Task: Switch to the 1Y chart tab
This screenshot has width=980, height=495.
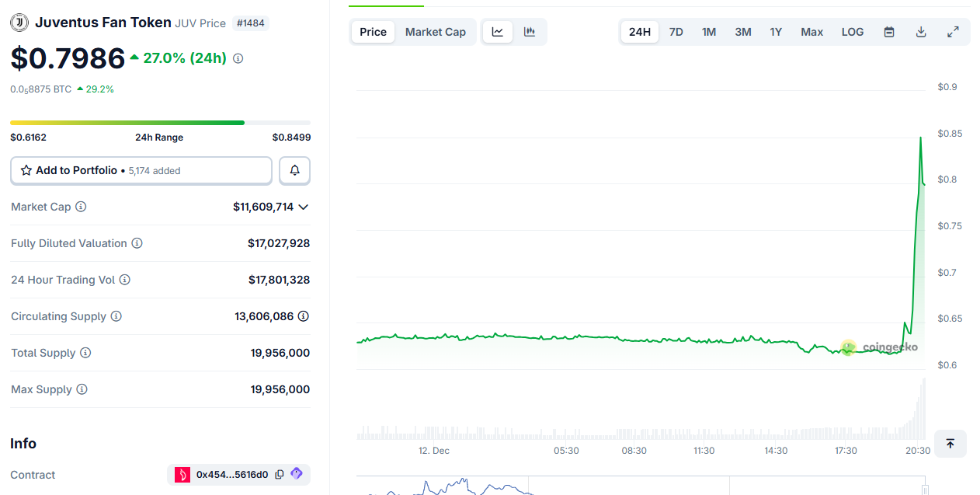Action: pyautogui.click(x=776, y=31)
